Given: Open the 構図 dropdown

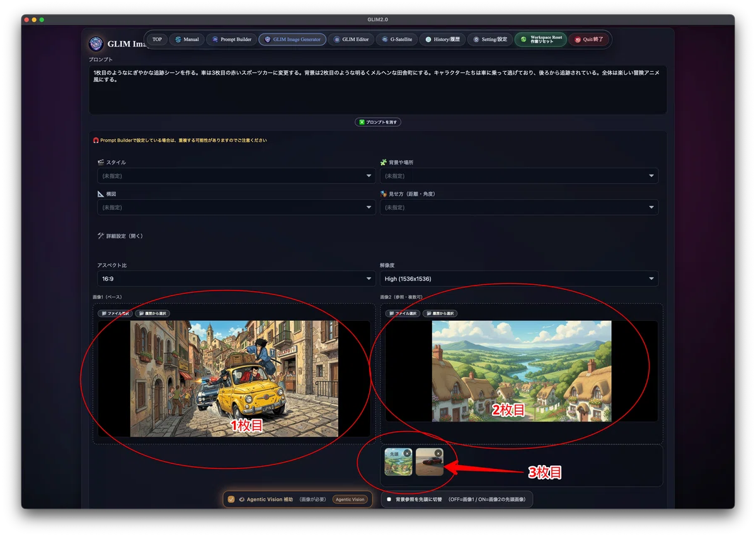Looking at the screenshot, I should click(x=236, y=207).
